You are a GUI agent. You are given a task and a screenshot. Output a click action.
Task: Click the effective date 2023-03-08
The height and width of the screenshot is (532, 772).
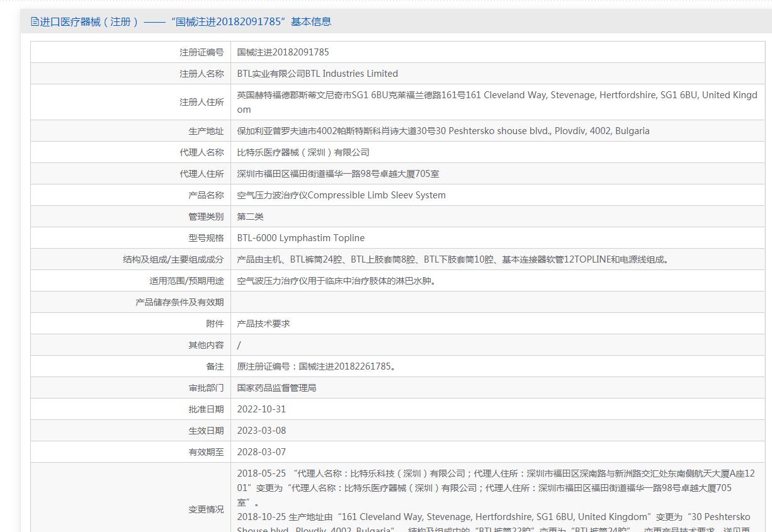coord(261,431)
